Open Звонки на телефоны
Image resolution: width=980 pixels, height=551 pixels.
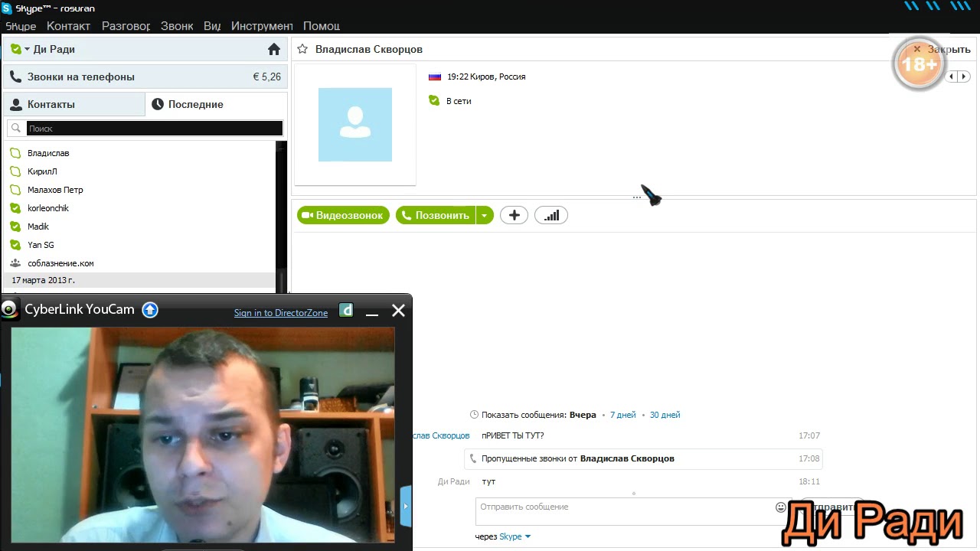145,77
